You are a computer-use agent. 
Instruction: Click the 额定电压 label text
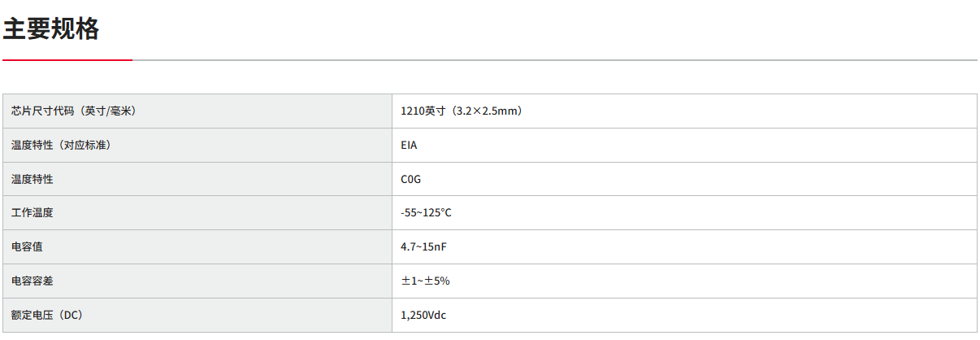tap(33, 315)
